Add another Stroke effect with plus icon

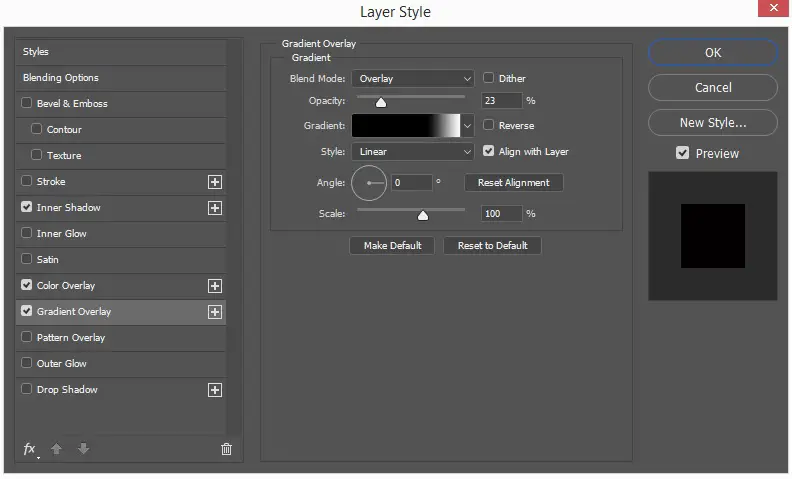tap(215, 182)
